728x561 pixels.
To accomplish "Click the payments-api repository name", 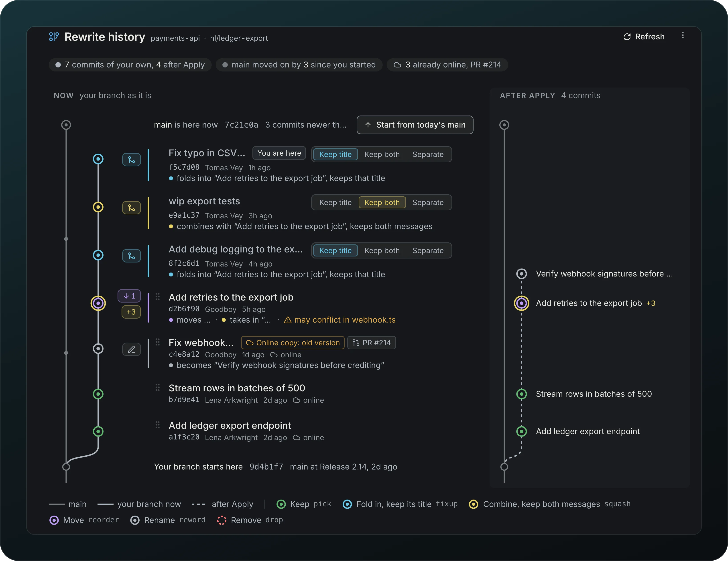I will tap(175, 38).
